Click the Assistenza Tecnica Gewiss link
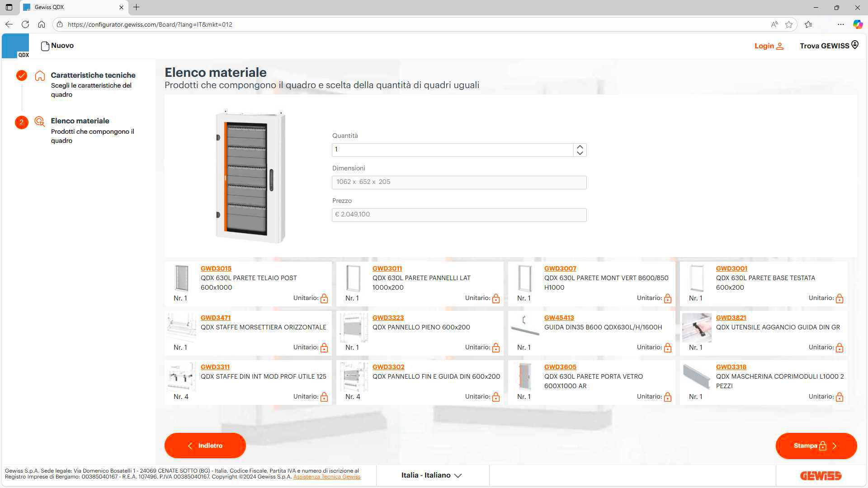The height and width of the screenshot is (488, 868). pos(326,477)
